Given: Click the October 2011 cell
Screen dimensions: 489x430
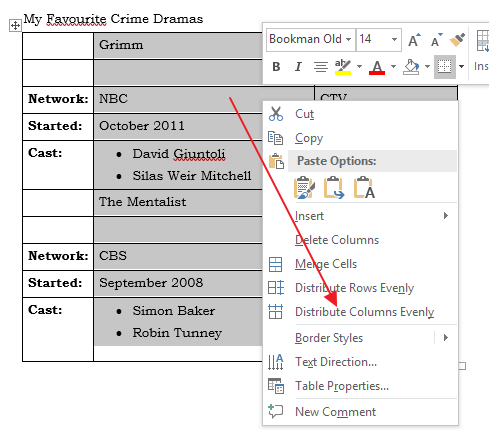Looking at the screenshot, I should coord(178,126).
